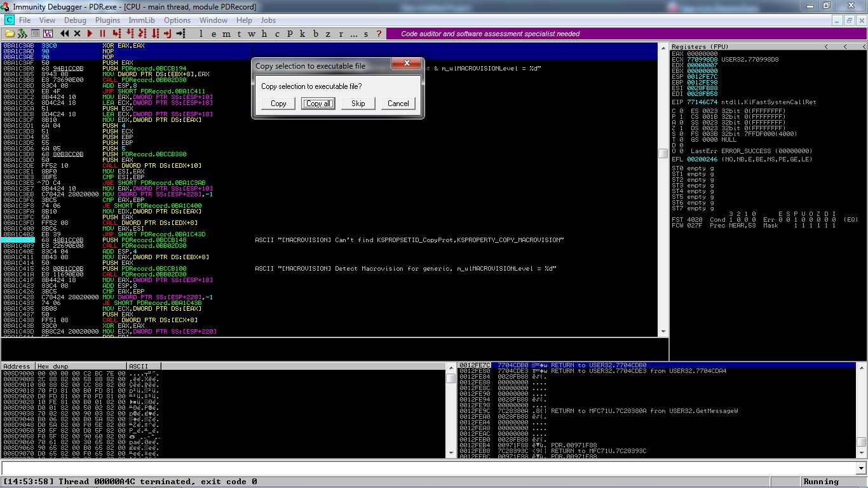Open the Debug menu
The height and width of the screenshot is (488, 868).
(75, 20)
